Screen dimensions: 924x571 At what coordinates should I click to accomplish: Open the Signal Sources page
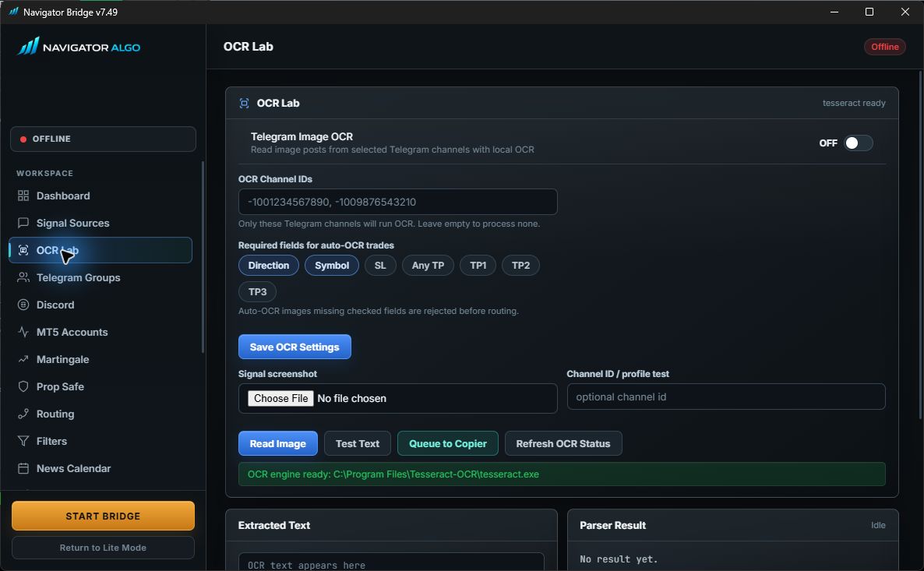tap(101, 223)
